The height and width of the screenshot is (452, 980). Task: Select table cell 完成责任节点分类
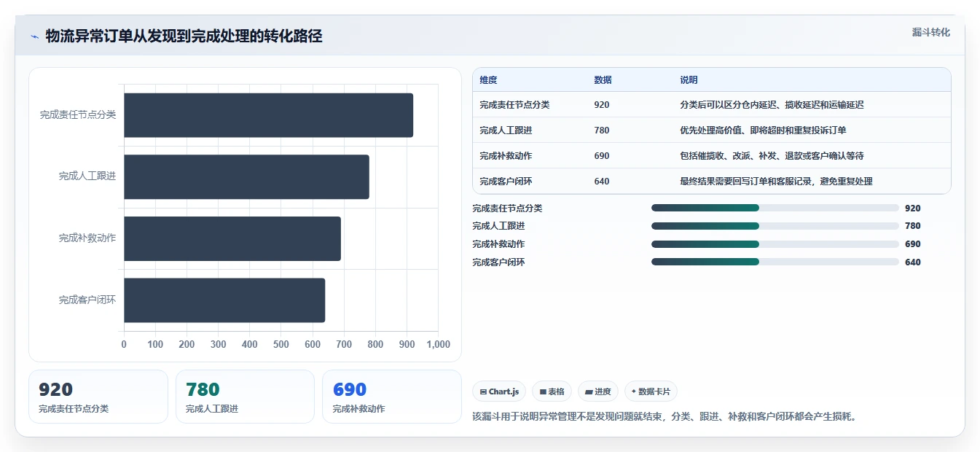point(514,105)
